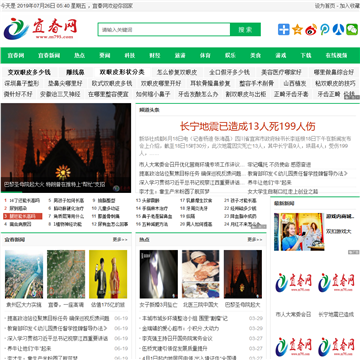The image size is (360, 360).
Task: Open sidebar item captioned 长宁地震已造成
Action: tap(336, 314)
